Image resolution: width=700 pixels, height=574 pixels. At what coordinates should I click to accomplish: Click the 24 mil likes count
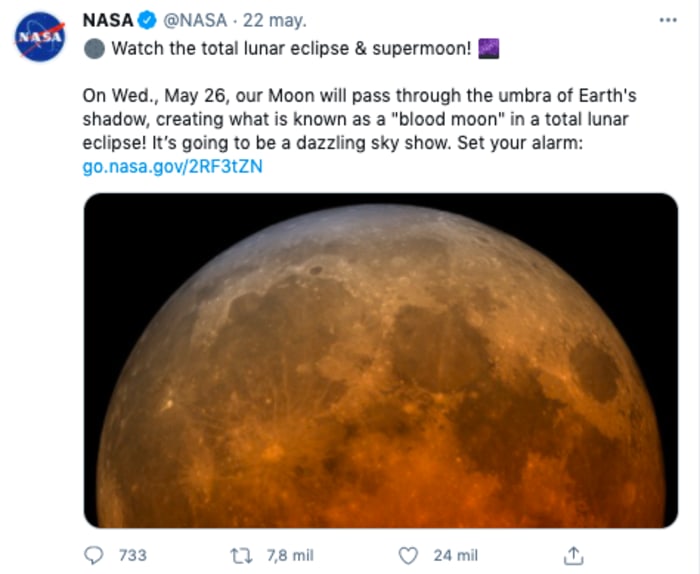pos(454,555)
